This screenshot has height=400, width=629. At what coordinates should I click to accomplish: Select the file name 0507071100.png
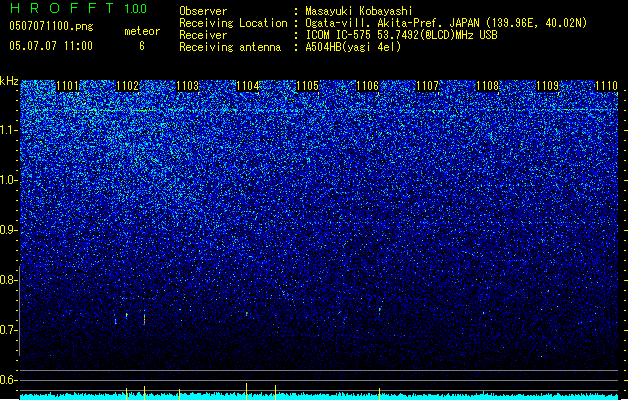[51, 26]
